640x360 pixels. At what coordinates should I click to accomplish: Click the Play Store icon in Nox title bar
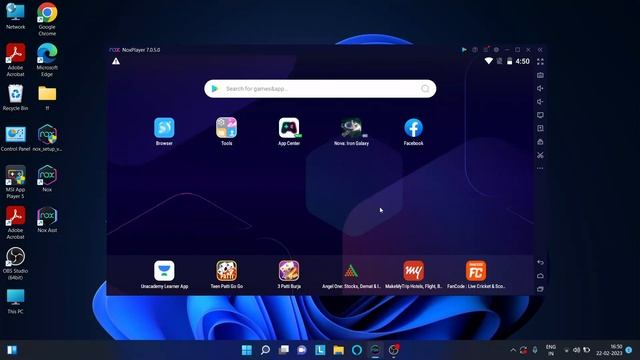(x=464, y=50)
